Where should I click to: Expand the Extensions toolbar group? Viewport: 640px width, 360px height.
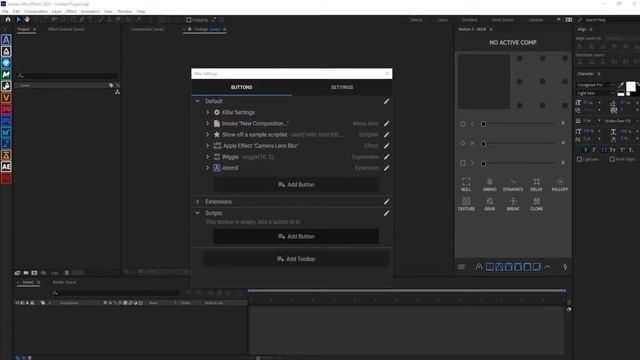198,202
